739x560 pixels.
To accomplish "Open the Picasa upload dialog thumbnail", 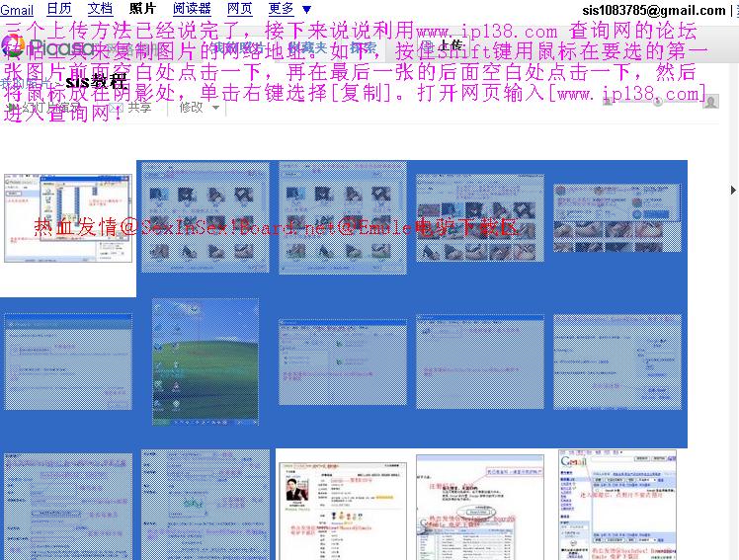I will [68, 218].
